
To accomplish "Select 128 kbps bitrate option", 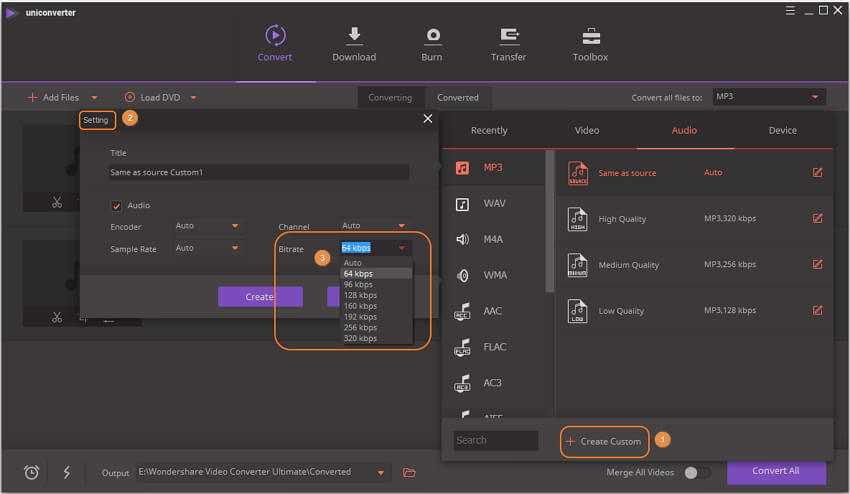I will [359, 295].
